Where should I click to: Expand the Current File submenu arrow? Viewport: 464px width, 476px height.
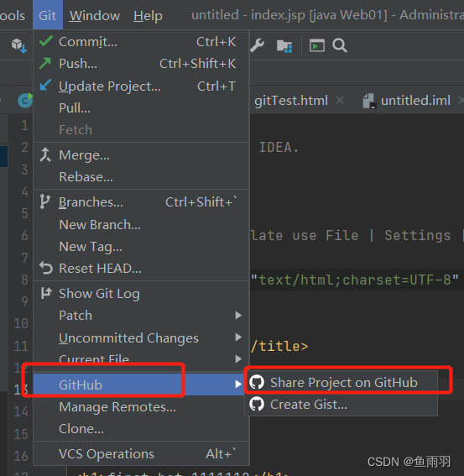[x=238, y=359]
